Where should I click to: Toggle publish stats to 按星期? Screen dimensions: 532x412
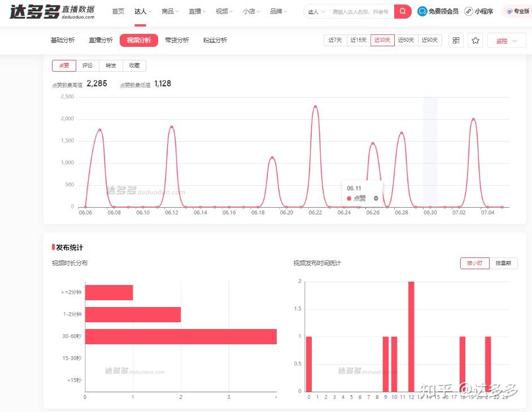point(503,264)
